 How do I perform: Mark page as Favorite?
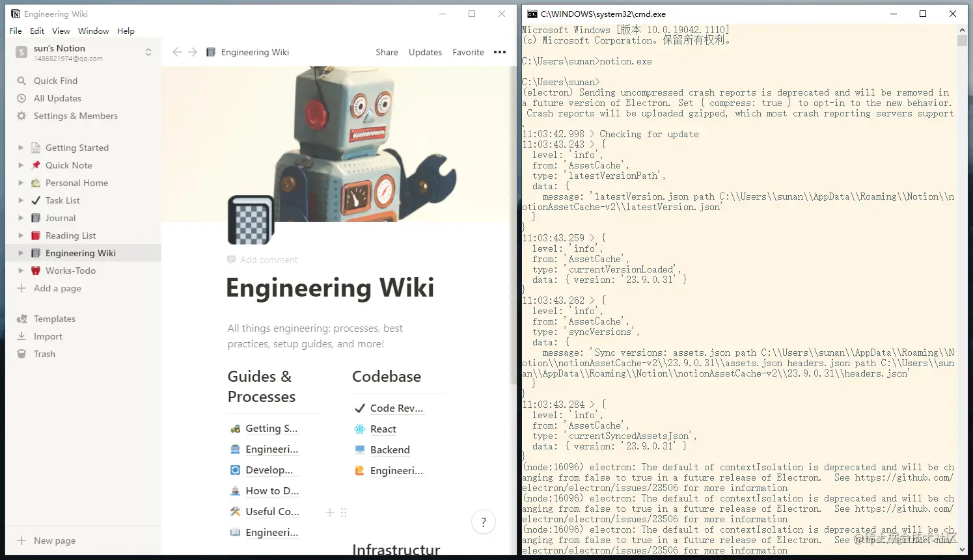tap(468, 52)
